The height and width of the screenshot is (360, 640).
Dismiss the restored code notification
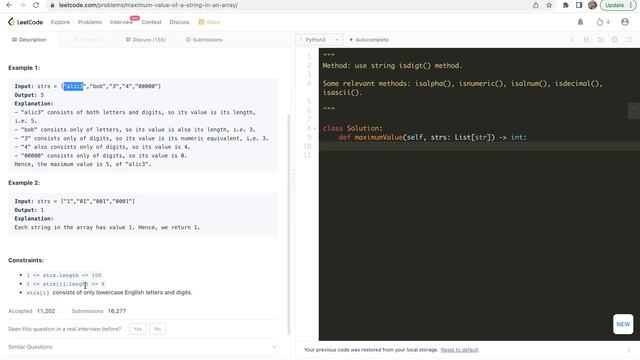(629, 350)
